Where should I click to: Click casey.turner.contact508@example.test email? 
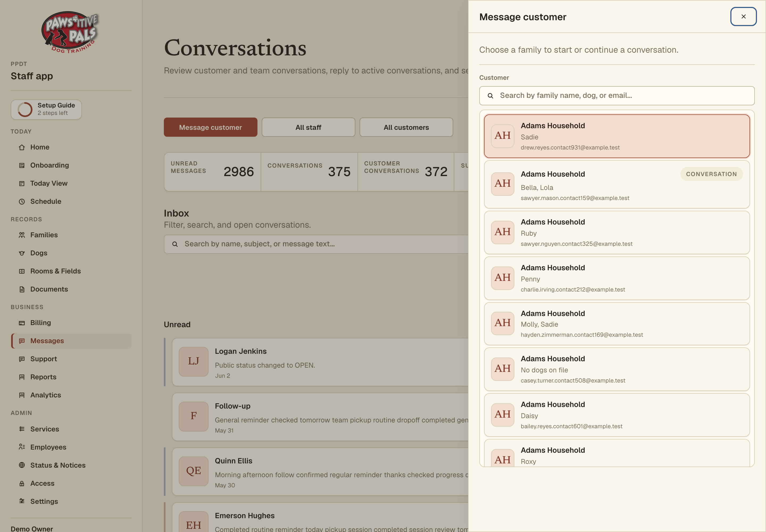point(573,381)
